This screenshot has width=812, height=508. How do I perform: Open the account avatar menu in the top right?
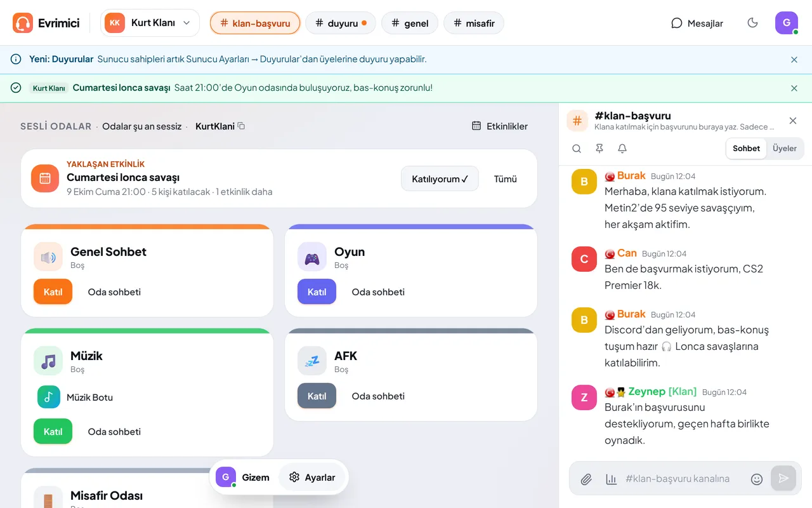point(787,23)
